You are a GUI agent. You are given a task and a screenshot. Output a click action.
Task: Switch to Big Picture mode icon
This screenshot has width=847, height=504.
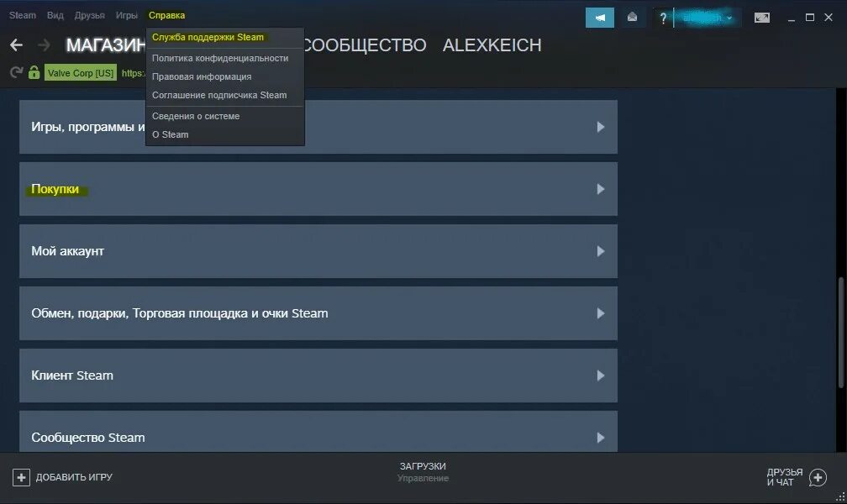click(x=761, y=18)
